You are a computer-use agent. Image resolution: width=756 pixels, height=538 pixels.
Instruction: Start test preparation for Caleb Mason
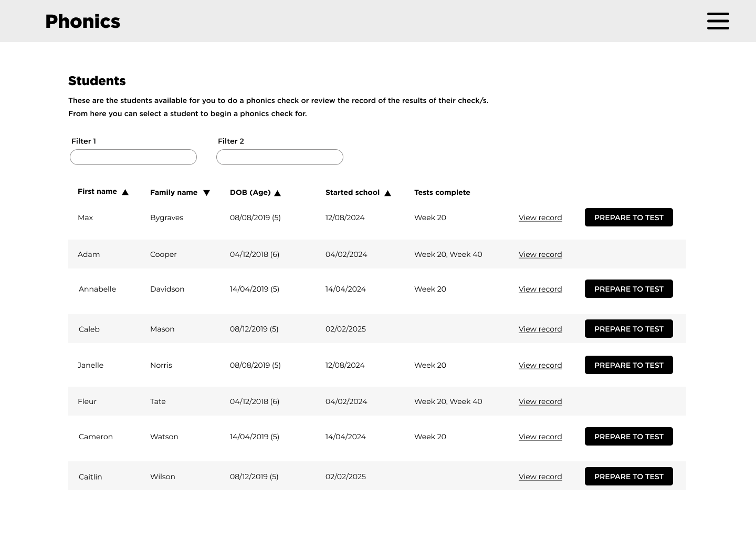coord(628,329)
